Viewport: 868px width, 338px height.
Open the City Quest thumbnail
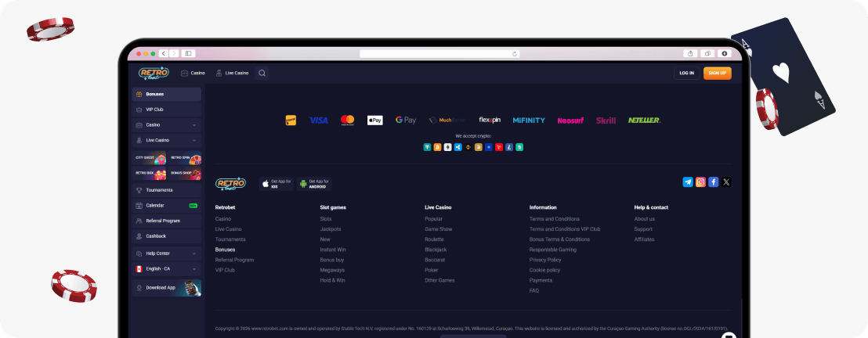(x=150, y=158)
